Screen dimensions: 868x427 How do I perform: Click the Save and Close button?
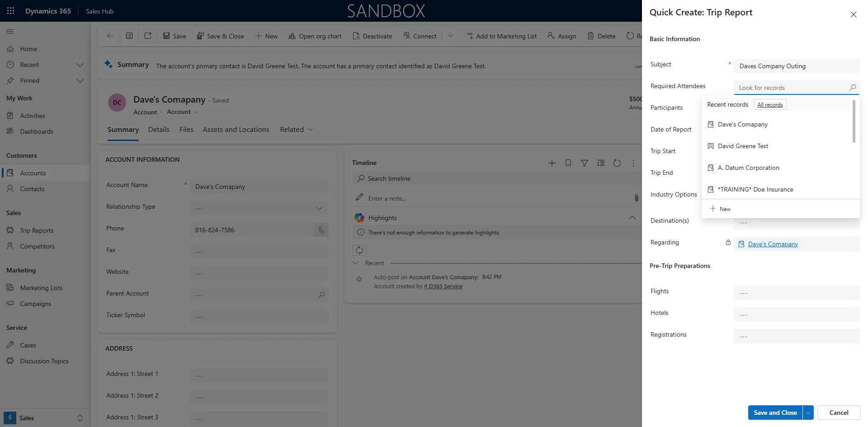[775, 413]
